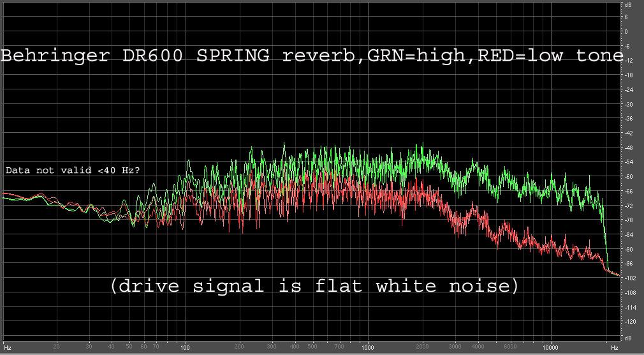Click the 30 Hz frequency axis label
The height and width of the screenshot is (355, 644).
89,347
